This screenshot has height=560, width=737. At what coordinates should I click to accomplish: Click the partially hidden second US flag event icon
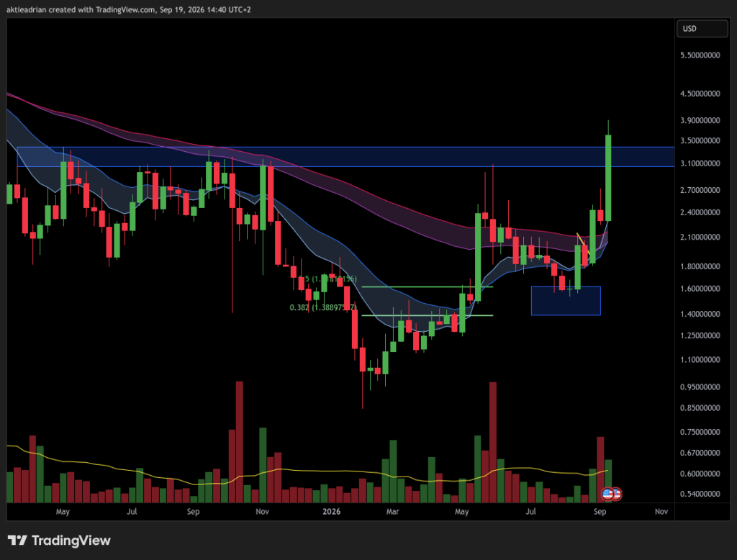click(x=618, y=494)
